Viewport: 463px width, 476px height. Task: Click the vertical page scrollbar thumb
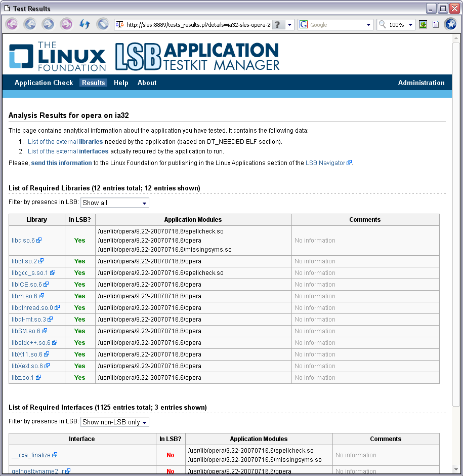[456, 224]
